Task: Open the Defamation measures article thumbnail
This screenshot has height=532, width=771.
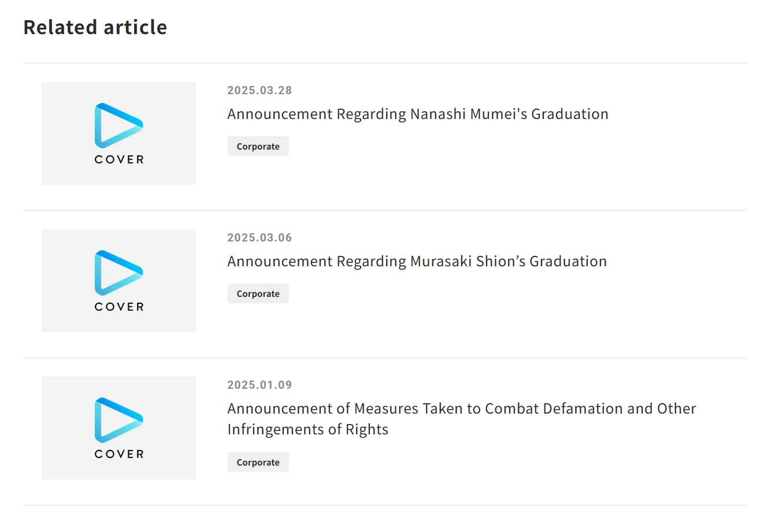Action: [118, 428]
